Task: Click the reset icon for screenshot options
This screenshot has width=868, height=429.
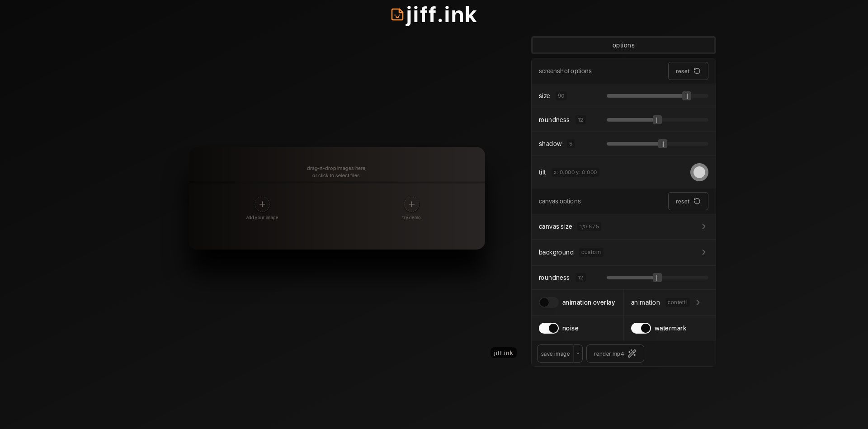Action: pos(698,71)
